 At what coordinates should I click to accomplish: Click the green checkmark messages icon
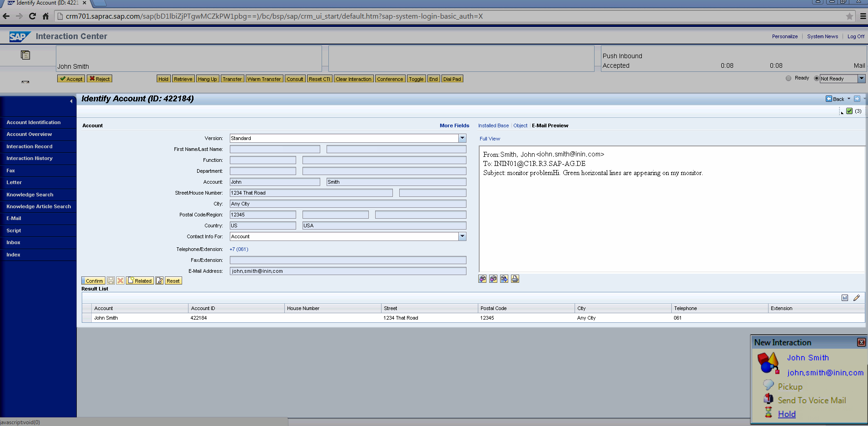(x=849, y=111)
